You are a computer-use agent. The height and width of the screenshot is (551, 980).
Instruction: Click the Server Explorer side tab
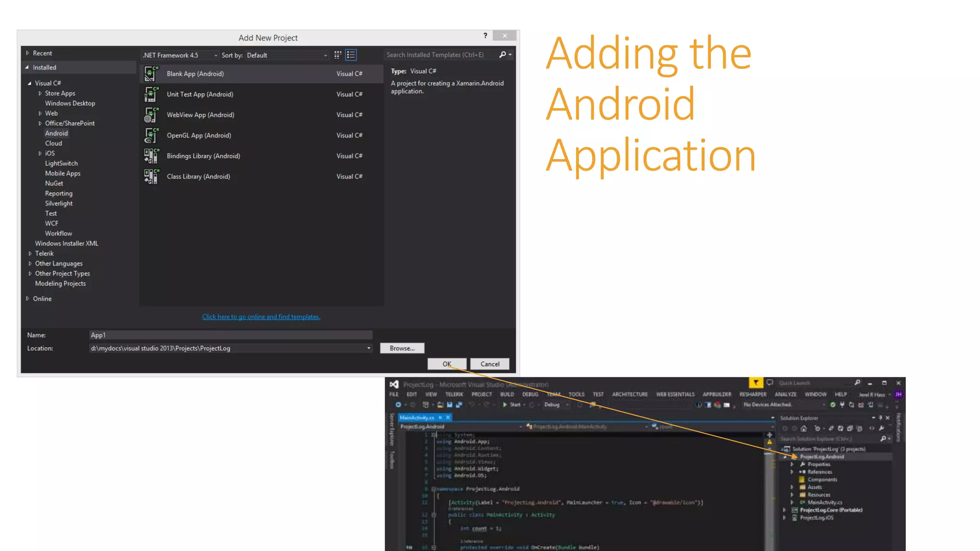(392, 430)
